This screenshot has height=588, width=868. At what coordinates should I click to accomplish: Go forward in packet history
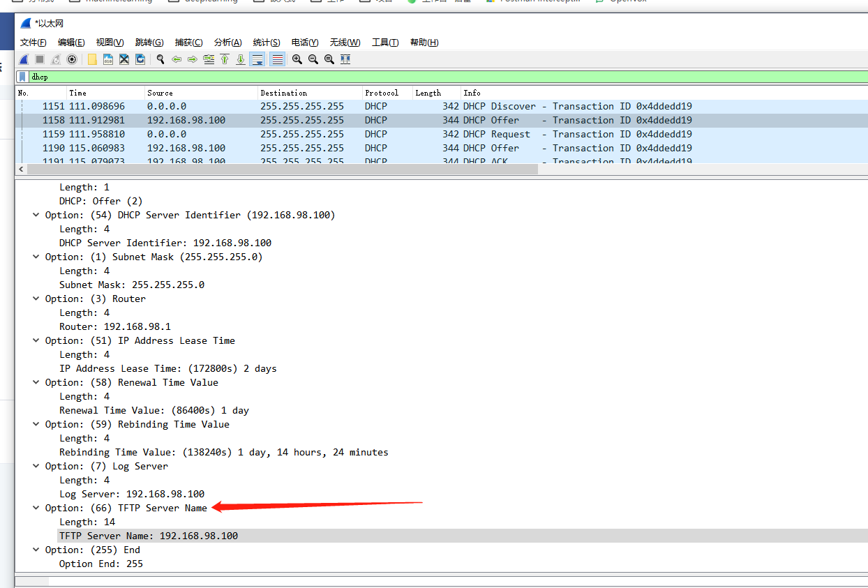coord(193,59)
